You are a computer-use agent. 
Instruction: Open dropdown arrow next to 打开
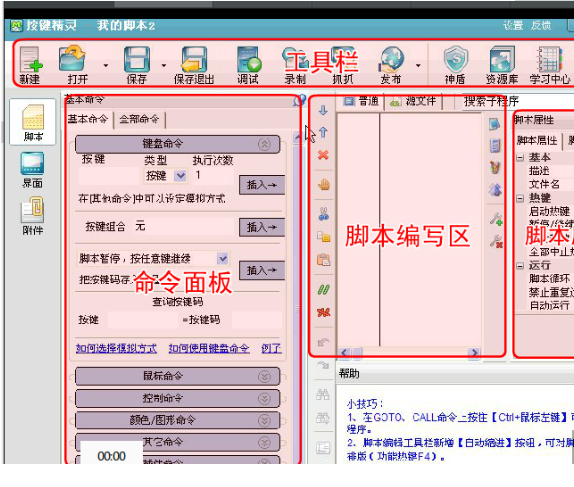tap(106, 66)
